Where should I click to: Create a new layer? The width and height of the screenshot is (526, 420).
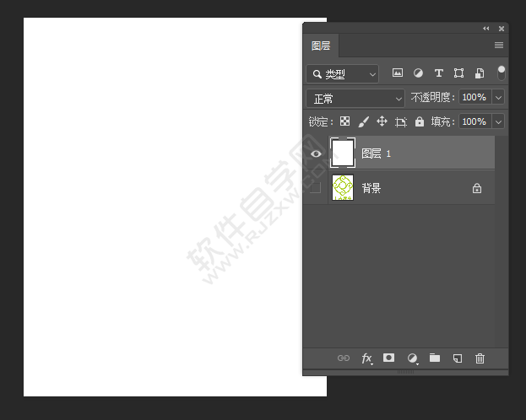click(458, 358)
